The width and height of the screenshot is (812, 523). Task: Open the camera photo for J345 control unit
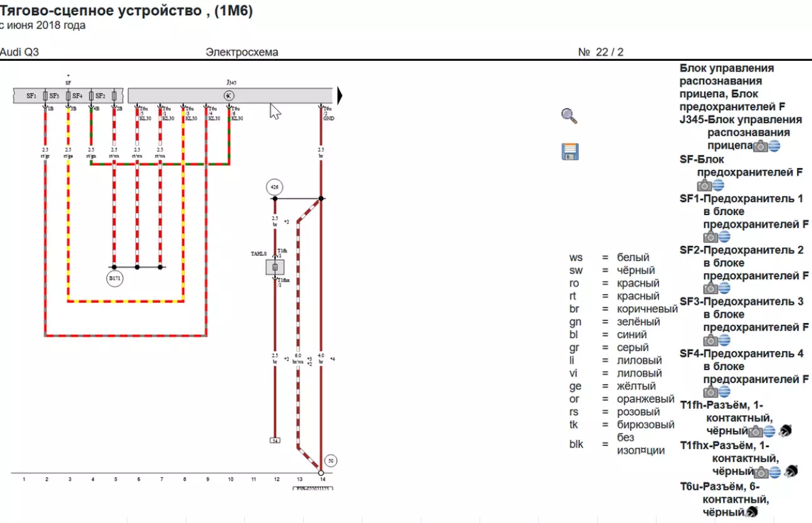[x=761, y=146]
